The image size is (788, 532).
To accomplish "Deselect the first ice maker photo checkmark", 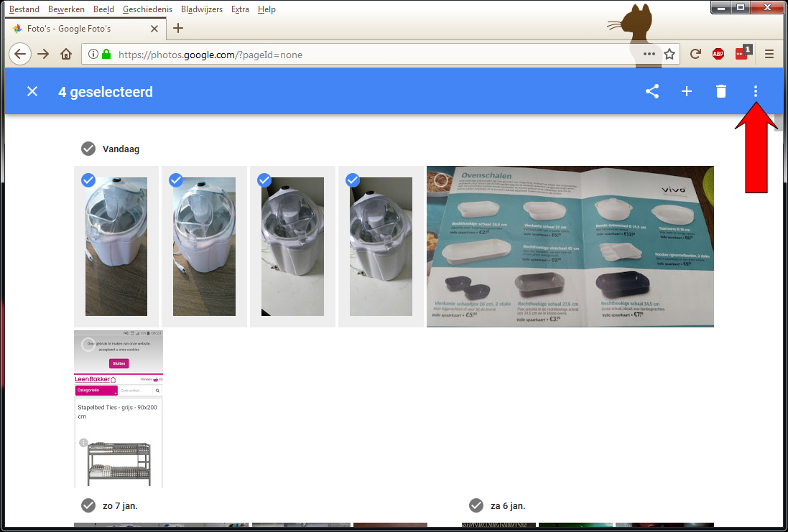I will (88, 180).
